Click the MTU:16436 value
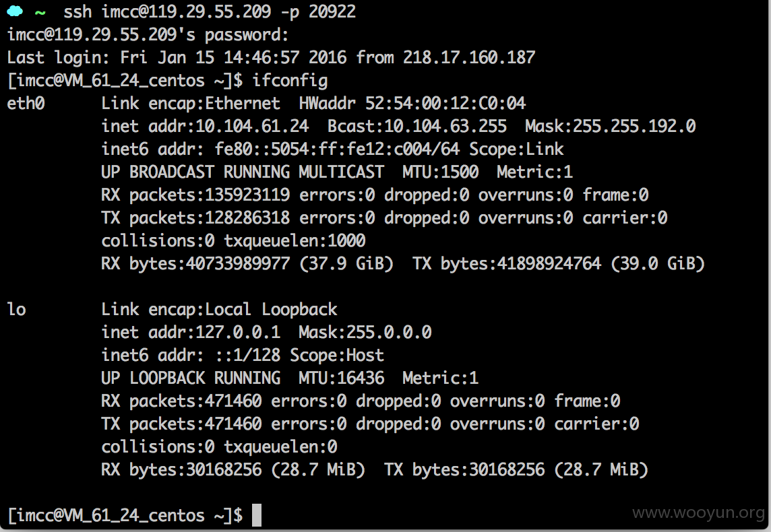771x532 pixels. (x=341, y=378)
